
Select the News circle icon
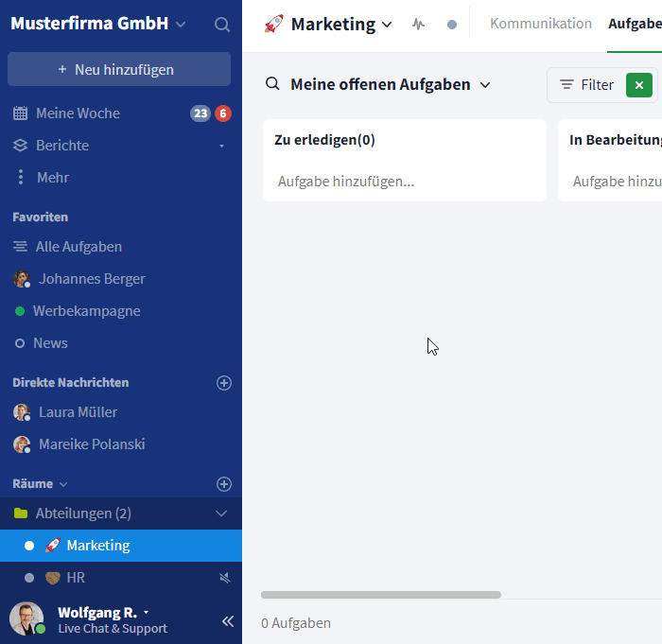(x=20, y=343)
